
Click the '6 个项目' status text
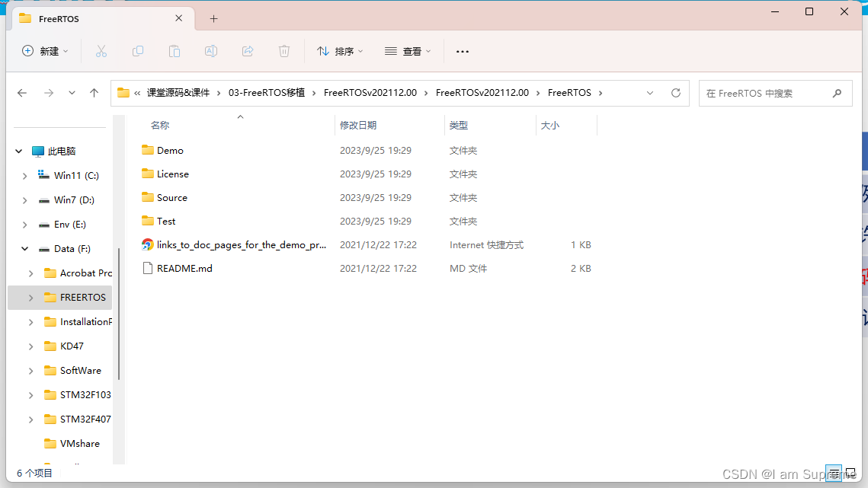[x=34, y=473]
